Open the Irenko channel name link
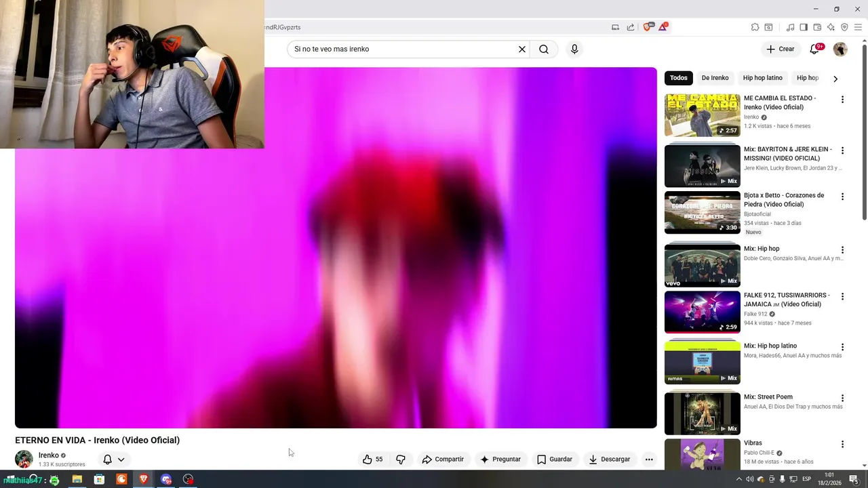 point(49,455)
